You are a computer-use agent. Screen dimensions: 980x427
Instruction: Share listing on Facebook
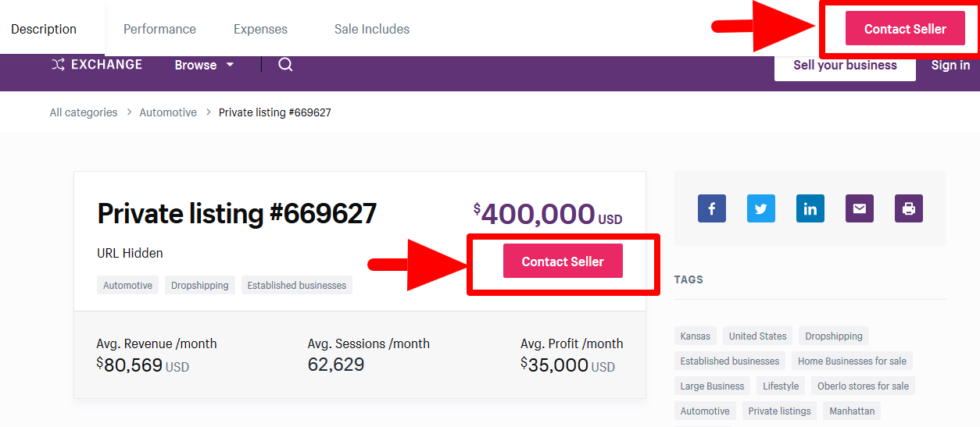(x=712, y=208)
